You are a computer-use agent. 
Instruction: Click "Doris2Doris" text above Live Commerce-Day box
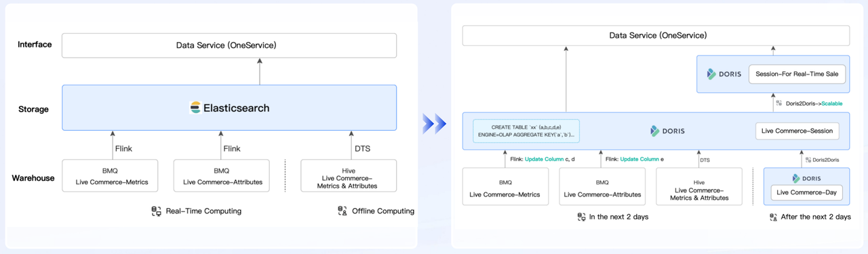[x=826, y=160]
